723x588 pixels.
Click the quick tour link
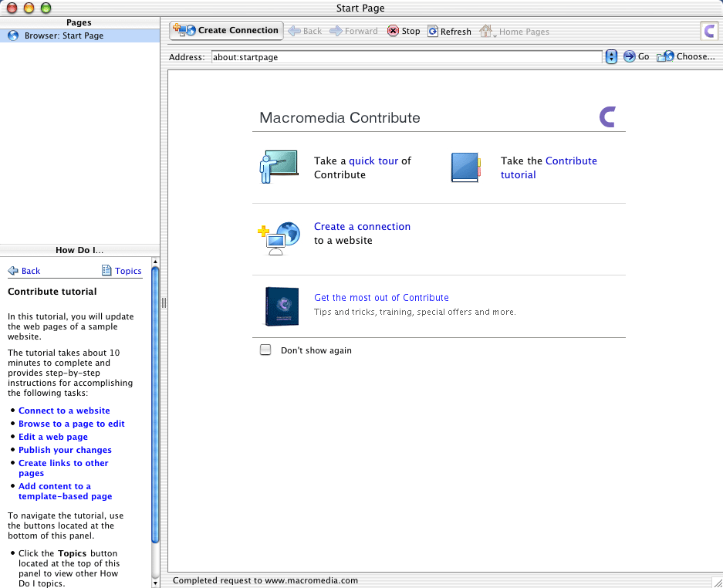[x=373, y=161]
